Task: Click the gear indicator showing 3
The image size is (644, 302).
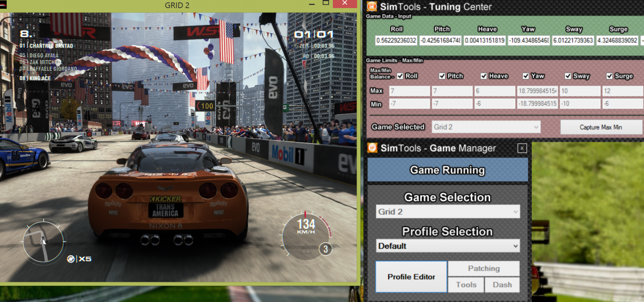Action: 326,249
